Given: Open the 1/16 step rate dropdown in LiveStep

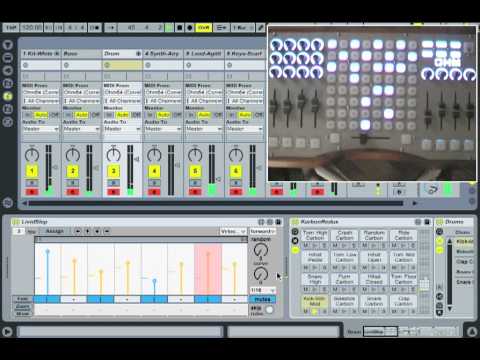Looking at the screenshot, I should (263, 290).
